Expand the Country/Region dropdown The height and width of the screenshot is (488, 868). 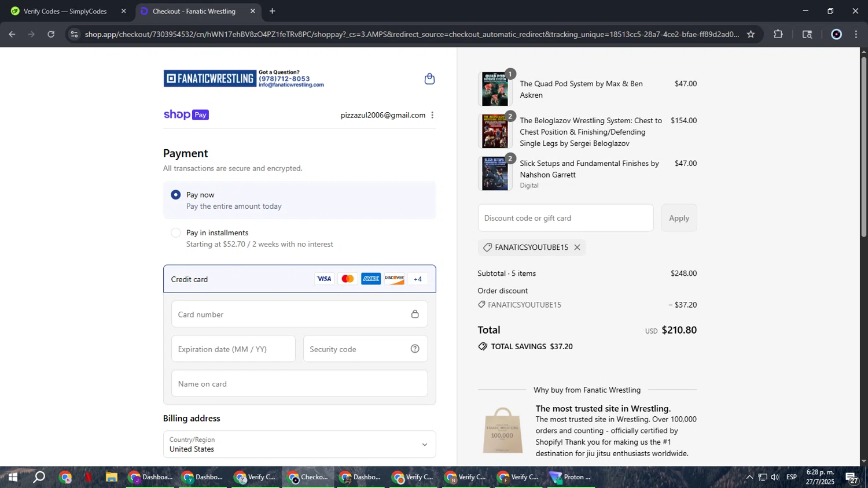point(299,444)
